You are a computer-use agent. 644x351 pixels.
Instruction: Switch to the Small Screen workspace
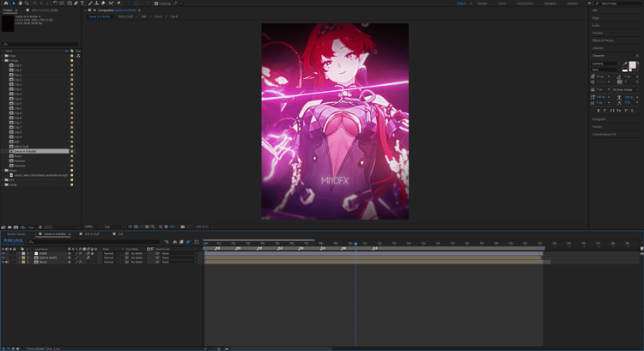click(x=525, y=3)
